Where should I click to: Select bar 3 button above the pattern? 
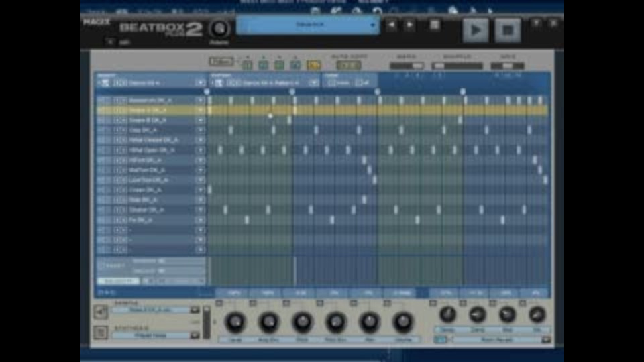[x=279, y=65]
